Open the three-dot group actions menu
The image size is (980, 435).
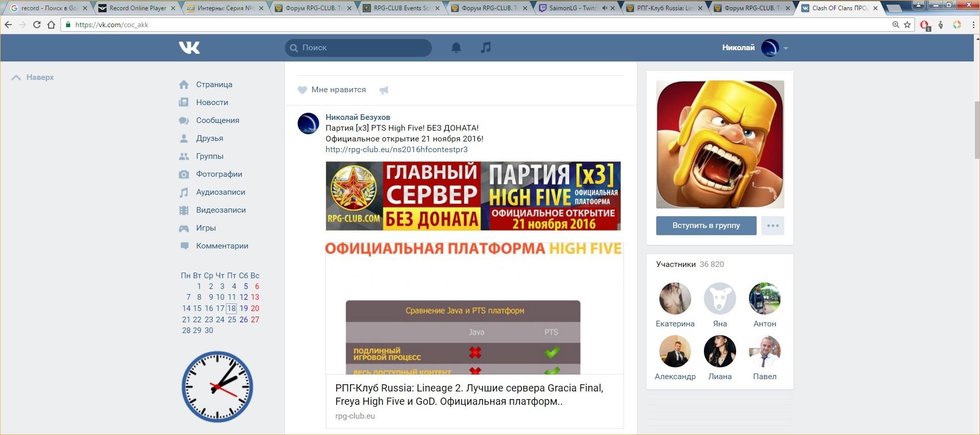pos(773,225)
